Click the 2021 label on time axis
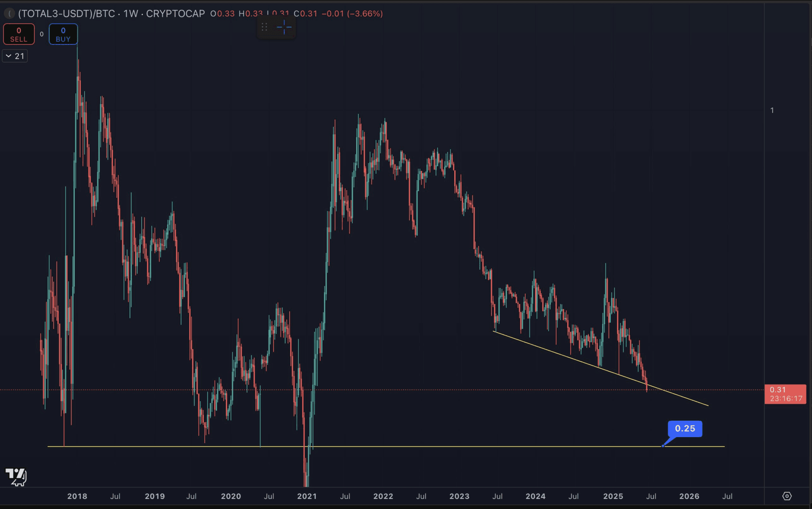 tap(307, 496)
